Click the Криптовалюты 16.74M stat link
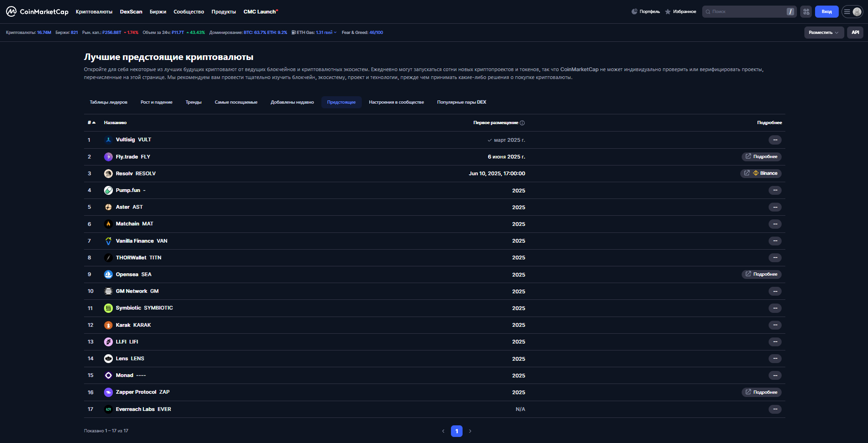Viewport: 868px width, 443px height. pos(28,33)
